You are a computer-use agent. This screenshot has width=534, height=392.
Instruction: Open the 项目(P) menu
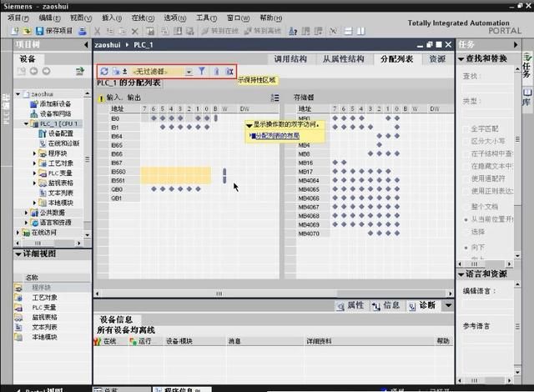click(18, 18)
